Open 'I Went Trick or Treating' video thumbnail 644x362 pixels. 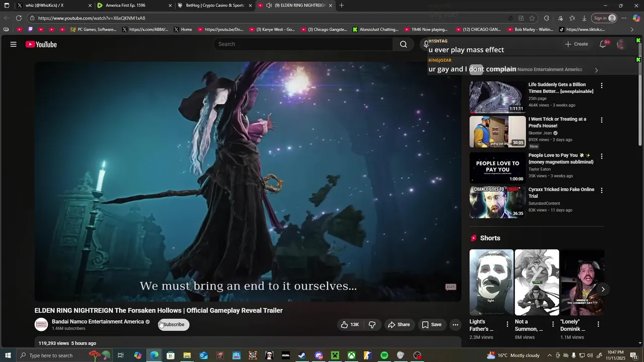click(x=497, y=132)
